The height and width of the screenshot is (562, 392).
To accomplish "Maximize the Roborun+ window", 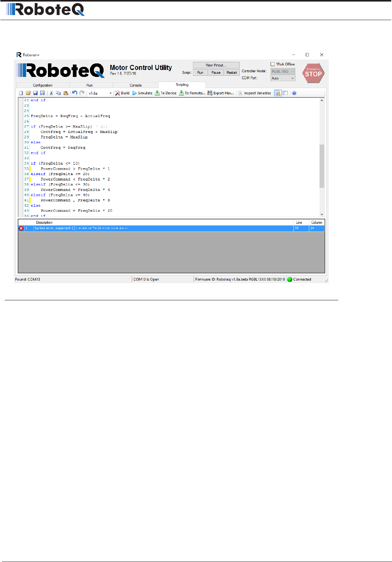I will 307,55.
